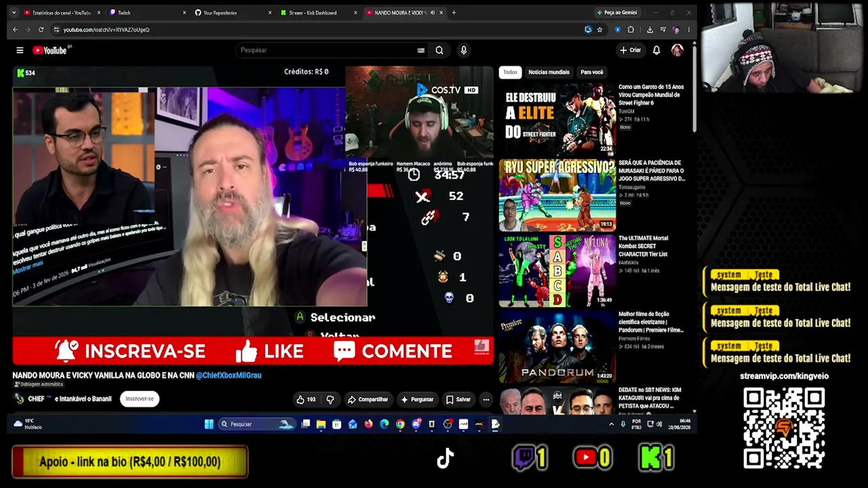The image size is (868, 488).
Task: Open the Windows Start menu
Action: [209, 424]
